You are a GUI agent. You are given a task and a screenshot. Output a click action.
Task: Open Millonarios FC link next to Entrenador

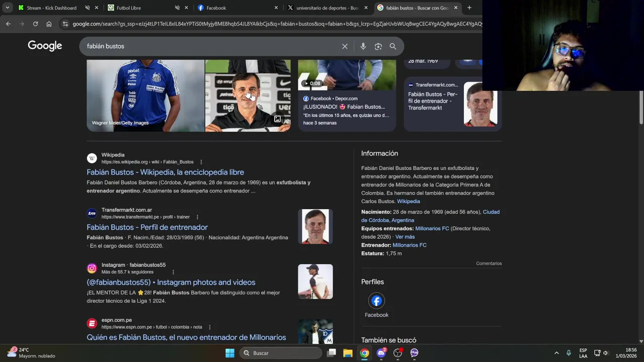click(409, 245)
